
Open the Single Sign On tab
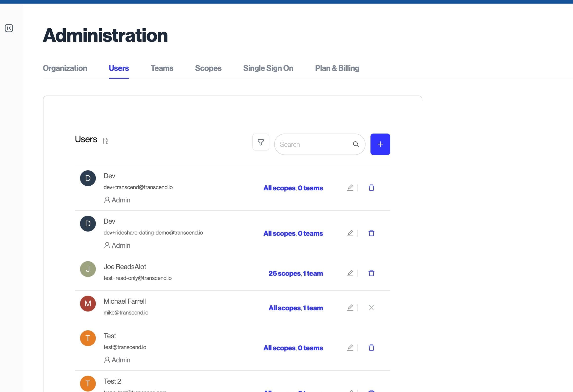[x=268, y=68]
